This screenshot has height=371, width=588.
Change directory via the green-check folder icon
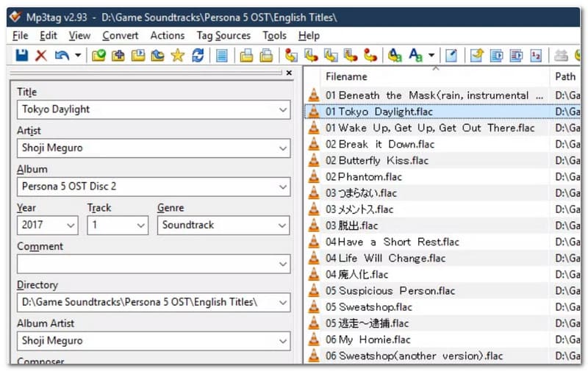pos(98,55)
